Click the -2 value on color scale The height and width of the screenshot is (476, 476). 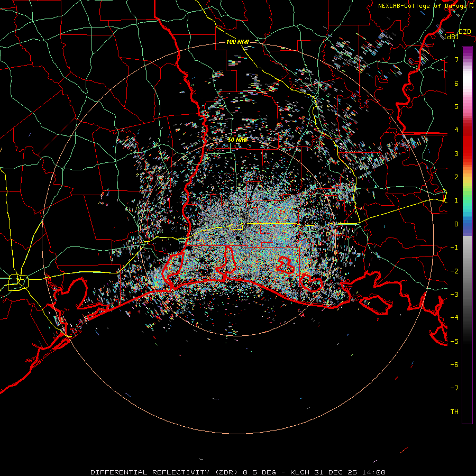coord(454,271)
